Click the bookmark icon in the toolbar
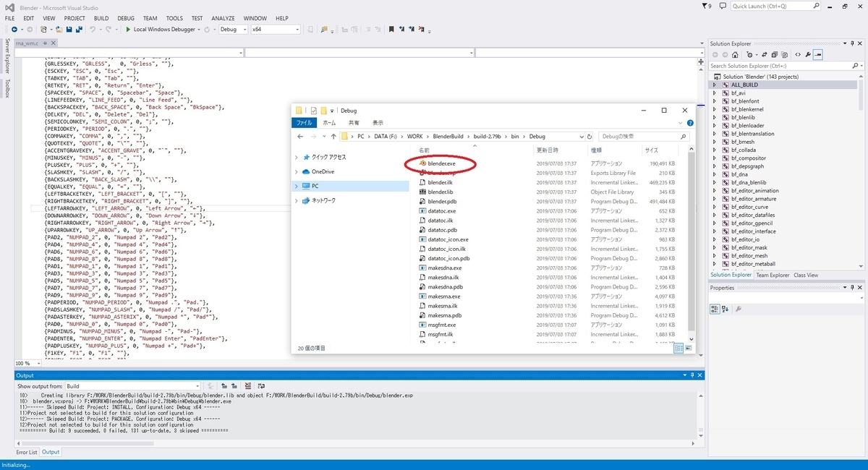The height and width of the screenshot is (470, 868). pyautogui.click(x=391, y=30)
